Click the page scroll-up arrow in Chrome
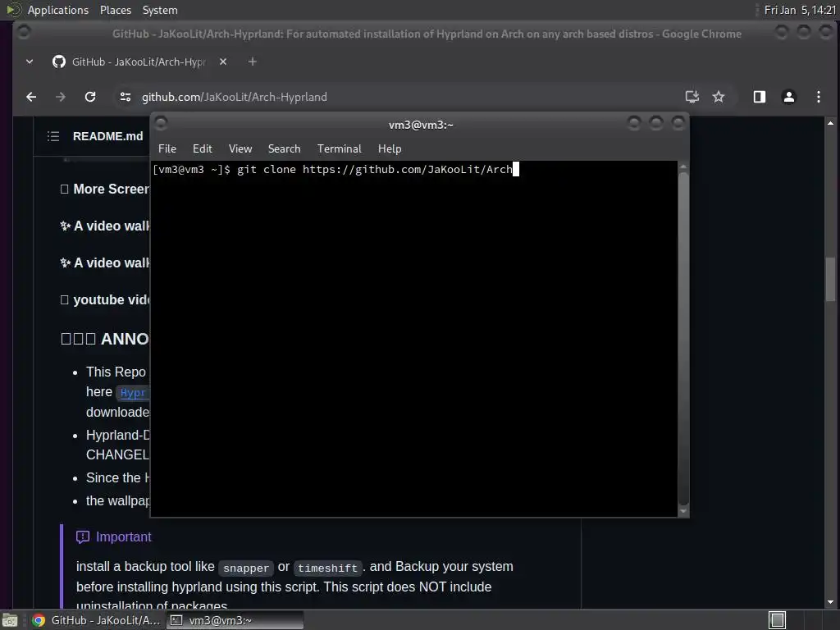Viewport: 840px width, 630px height. [x=830, y=123]
